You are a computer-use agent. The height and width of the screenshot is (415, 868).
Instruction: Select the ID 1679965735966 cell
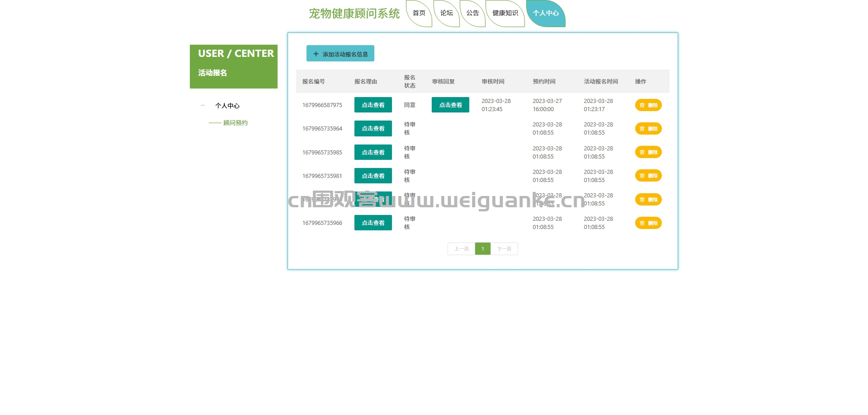pos(322,223)
